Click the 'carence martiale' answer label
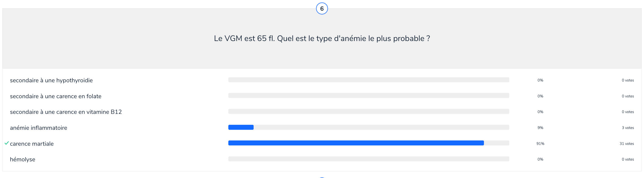644x178 pixels. [32, 144]
